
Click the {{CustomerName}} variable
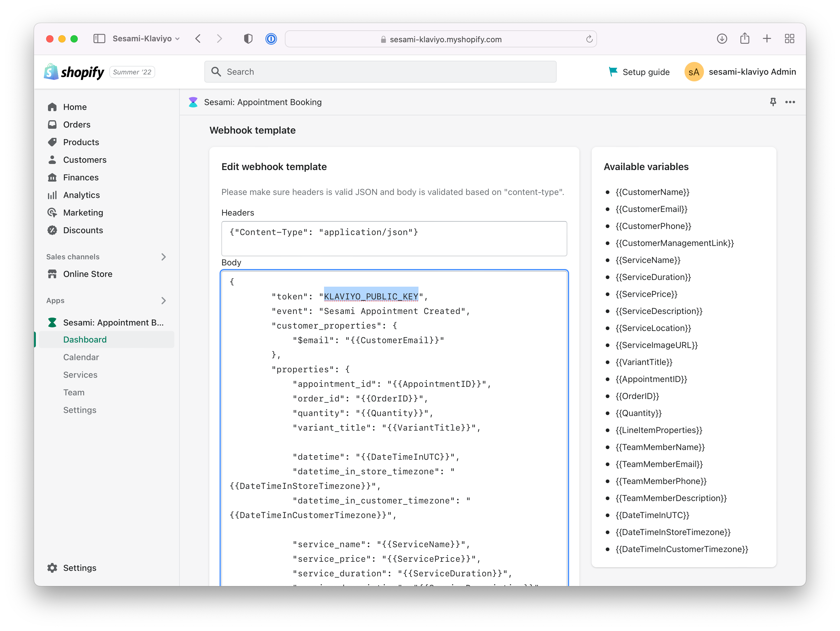(652, 192)
